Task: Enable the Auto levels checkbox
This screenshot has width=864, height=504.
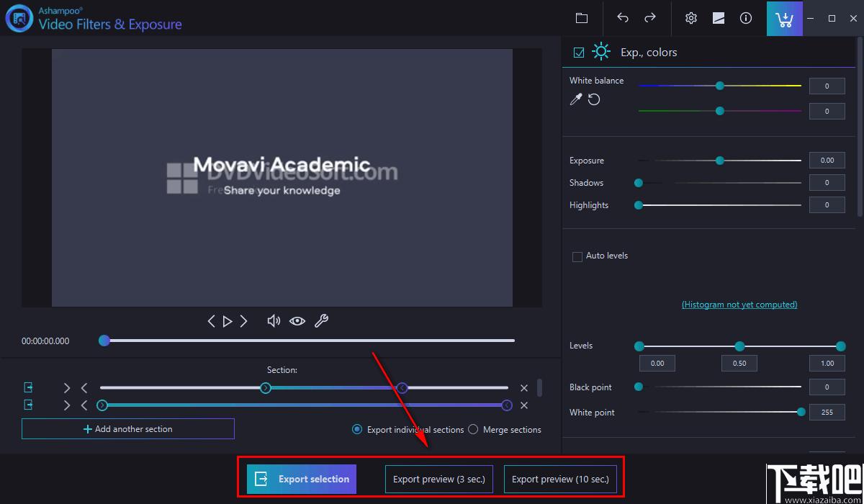Action: [x=577, y=256]
